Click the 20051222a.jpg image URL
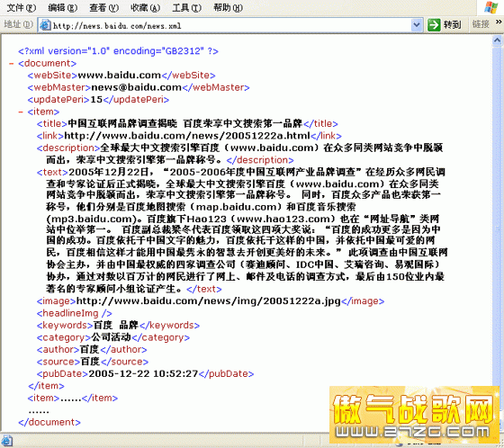504x448 pixels. (x=208, y=301)
